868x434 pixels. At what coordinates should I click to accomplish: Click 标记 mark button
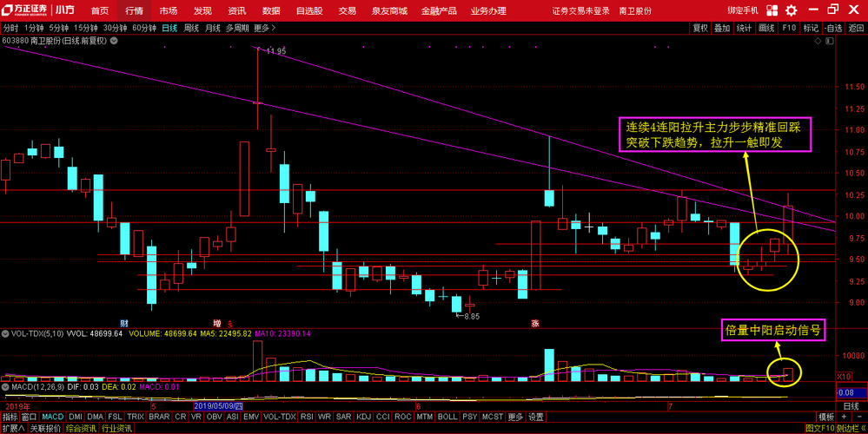tap(811, 28)
